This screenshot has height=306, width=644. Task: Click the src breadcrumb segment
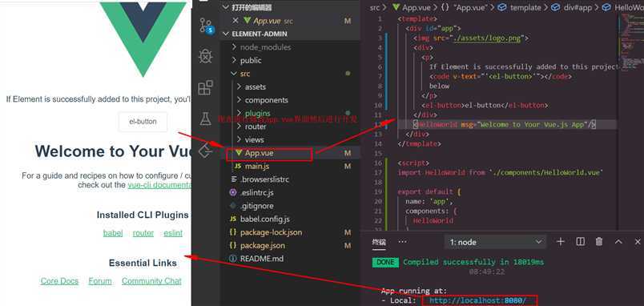click(375, 7)
